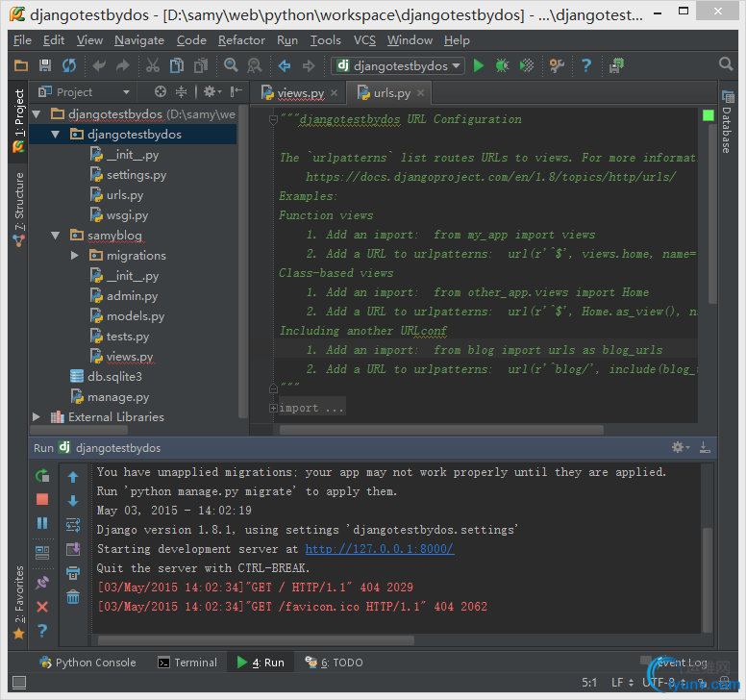Viewport: 746px width, 700px height.
Task: Toggle soft wraps in Run console
Action: point(73,525)
